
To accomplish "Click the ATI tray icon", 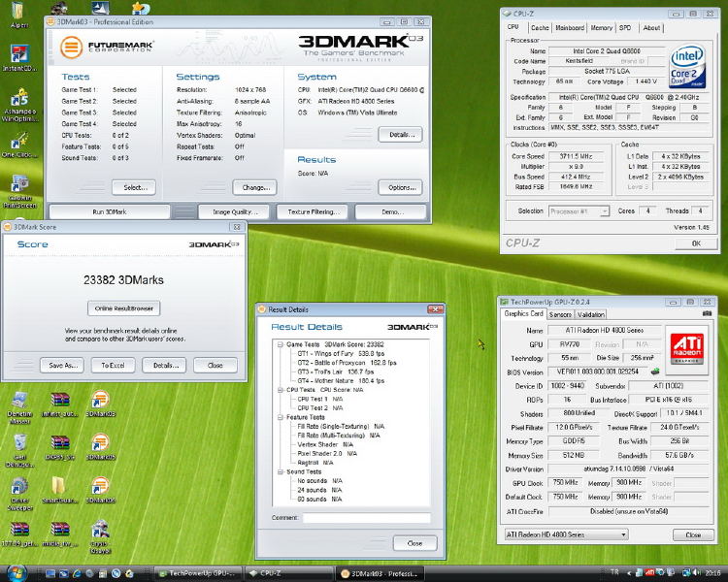I will pyautogui.click(x=650, y=572).
